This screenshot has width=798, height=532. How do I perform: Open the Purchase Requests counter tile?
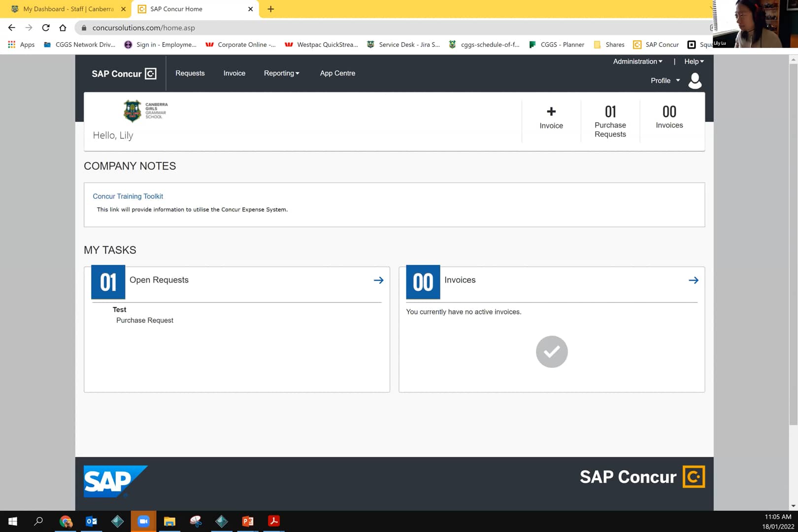[610, 121]
